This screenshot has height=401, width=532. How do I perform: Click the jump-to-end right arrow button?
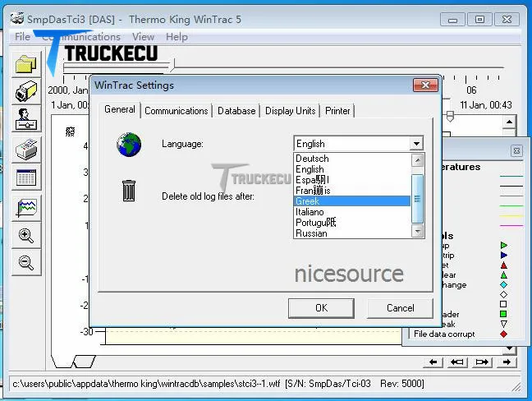point(507,362)
